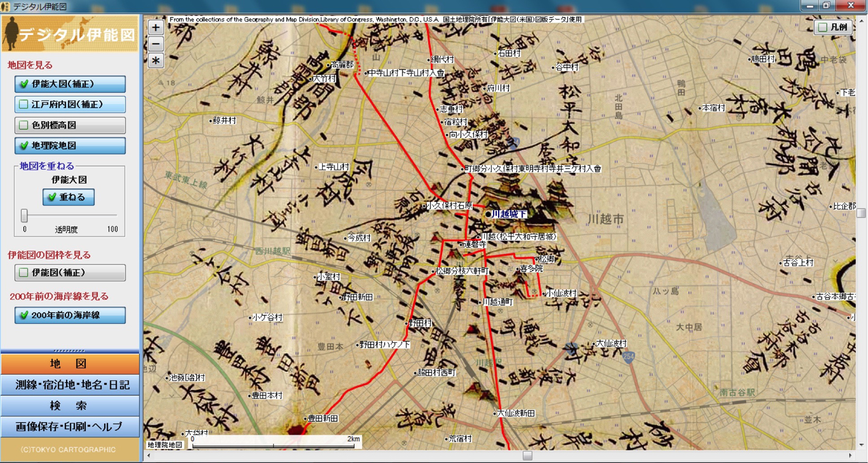Click the 松郷分枝六軒町 label
The width and height of the screenshot is (868, 463).
click(462, 271)
